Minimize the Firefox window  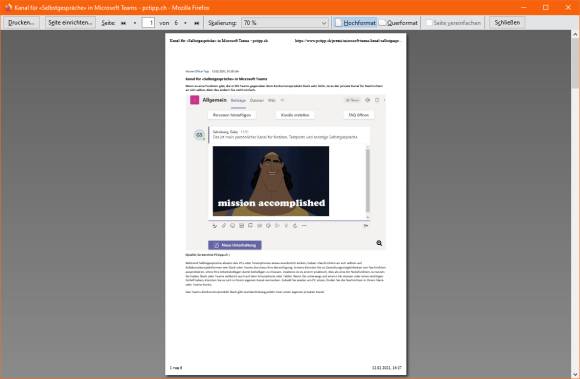point(524,7)
